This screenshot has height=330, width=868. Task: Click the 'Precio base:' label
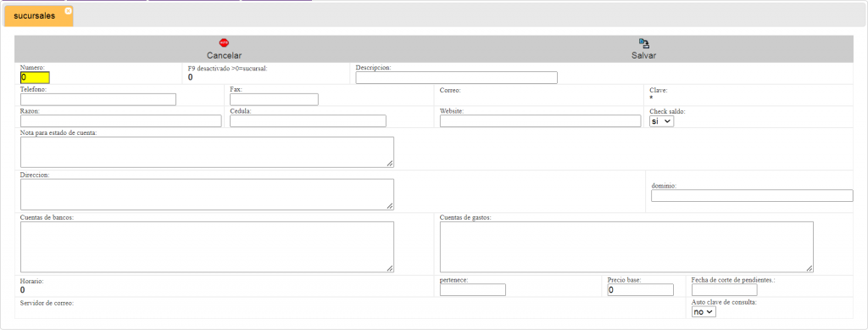625,280
